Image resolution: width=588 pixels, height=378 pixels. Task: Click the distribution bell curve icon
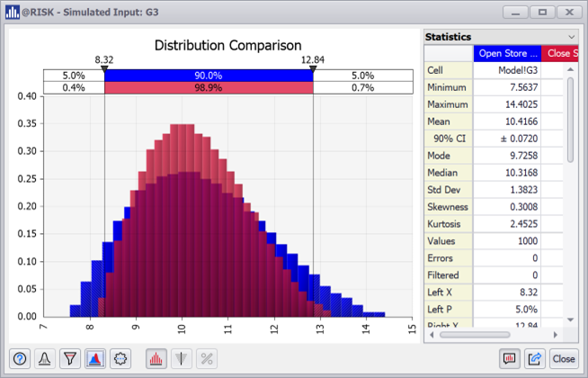pos(44,357)
